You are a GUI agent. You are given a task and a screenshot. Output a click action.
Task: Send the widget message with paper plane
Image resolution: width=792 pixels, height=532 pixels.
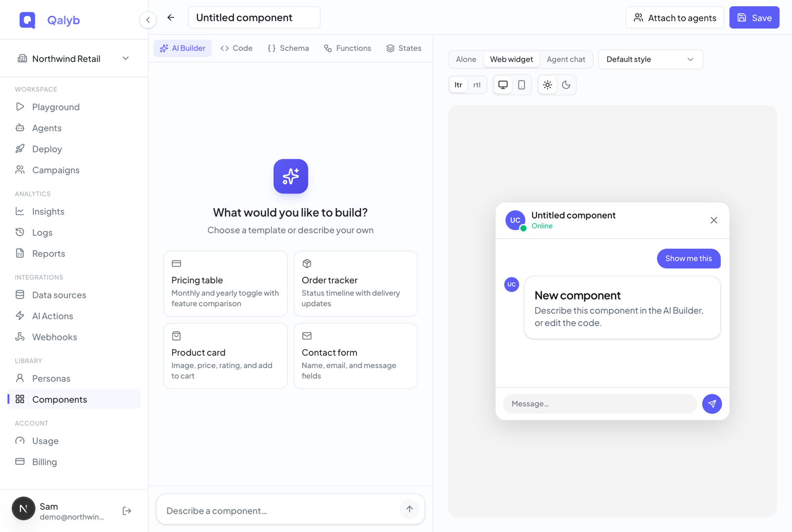tap(712, 404)
